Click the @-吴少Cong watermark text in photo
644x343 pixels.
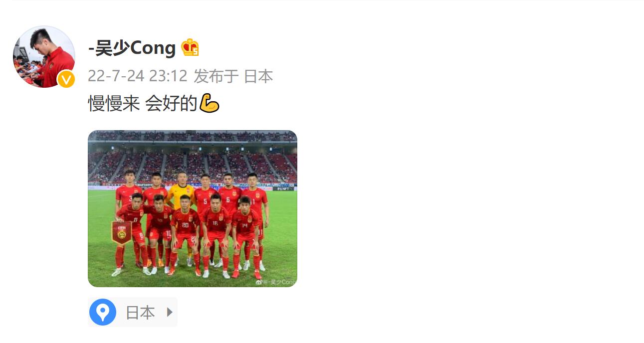coord(280,282)
